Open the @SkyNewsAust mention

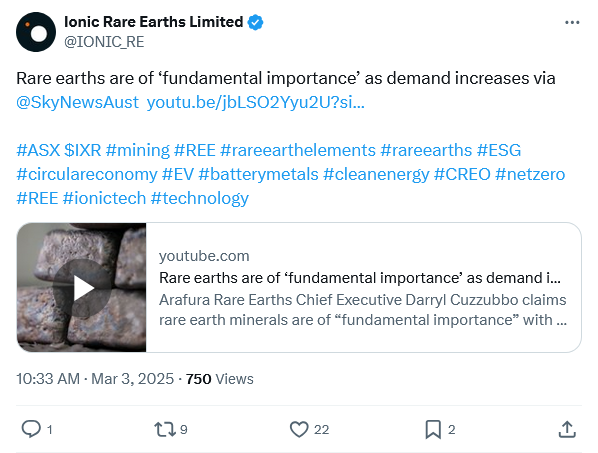pos(77,102)
